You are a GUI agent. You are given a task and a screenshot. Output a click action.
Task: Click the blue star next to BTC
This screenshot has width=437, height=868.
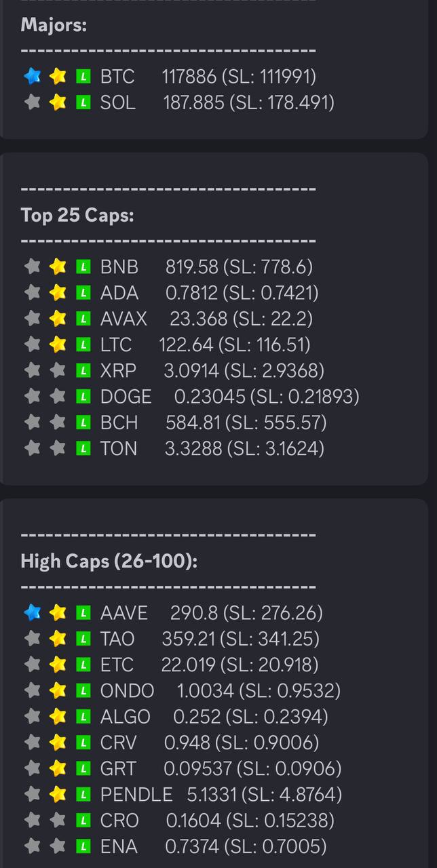coord(33,76)
